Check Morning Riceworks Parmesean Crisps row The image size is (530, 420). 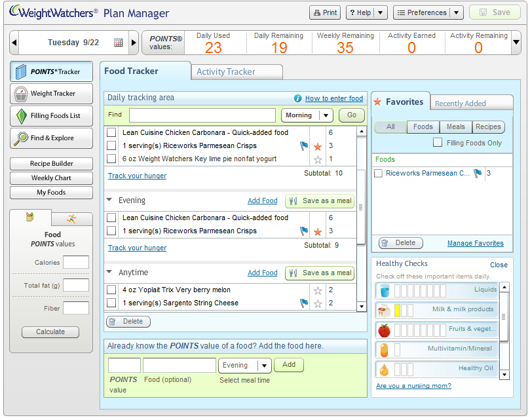[x=111, y=145]
